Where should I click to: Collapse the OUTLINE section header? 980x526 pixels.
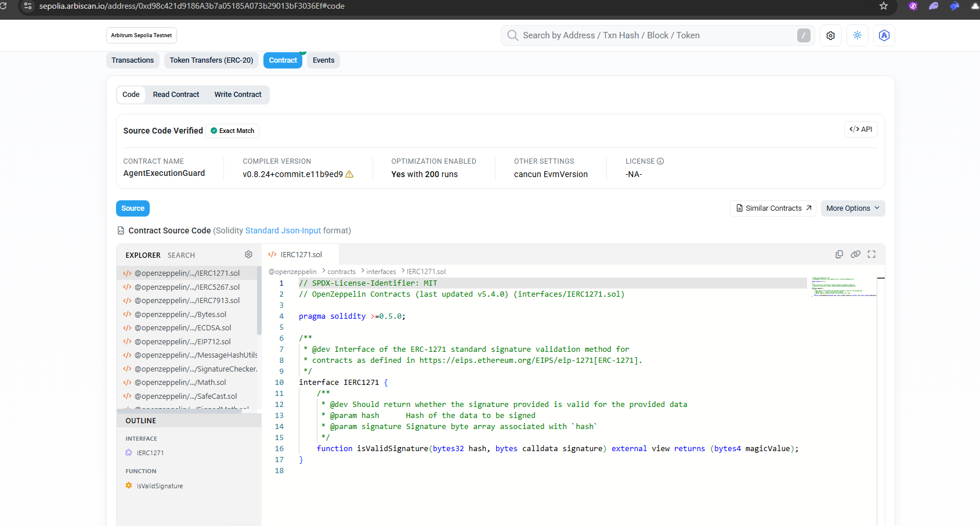pos(189,421)
